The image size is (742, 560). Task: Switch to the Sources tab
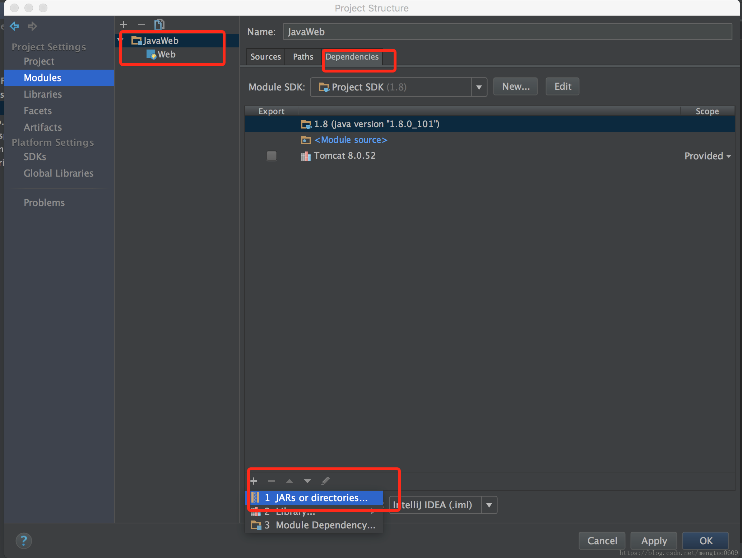[x=266, y=57]
